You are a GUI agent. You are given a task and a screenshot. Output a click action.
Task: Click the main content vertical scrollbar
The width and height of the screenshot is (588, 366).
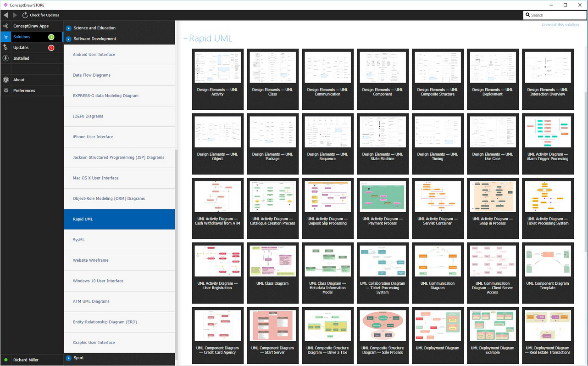pyautogui.click(x=586, y=171)
